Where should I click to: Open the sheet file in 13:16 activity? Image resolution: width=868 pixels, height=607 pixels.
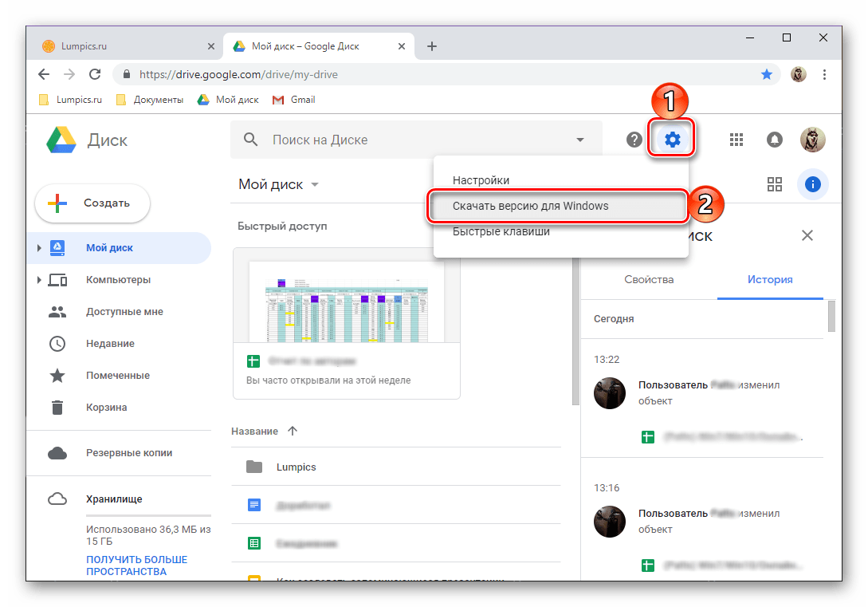pyautogui.click(x=722, y=566)
